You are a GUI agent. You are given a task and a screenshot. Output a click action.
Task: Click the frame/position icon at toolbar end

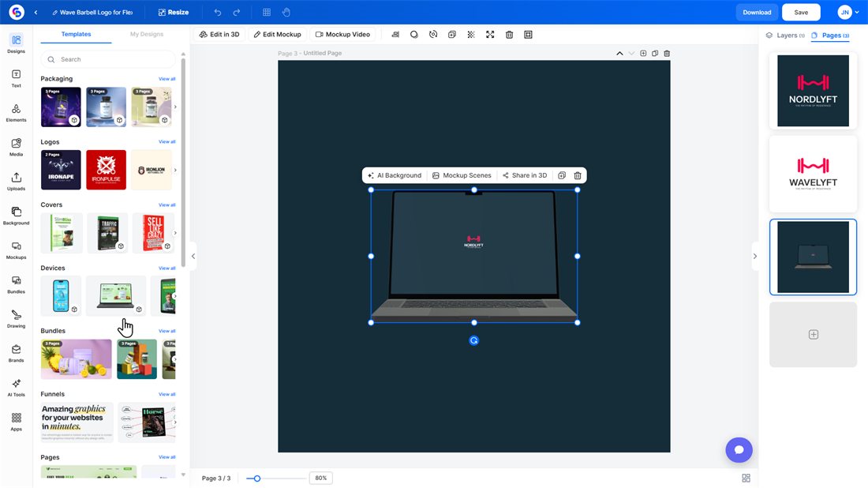[528, 34]
